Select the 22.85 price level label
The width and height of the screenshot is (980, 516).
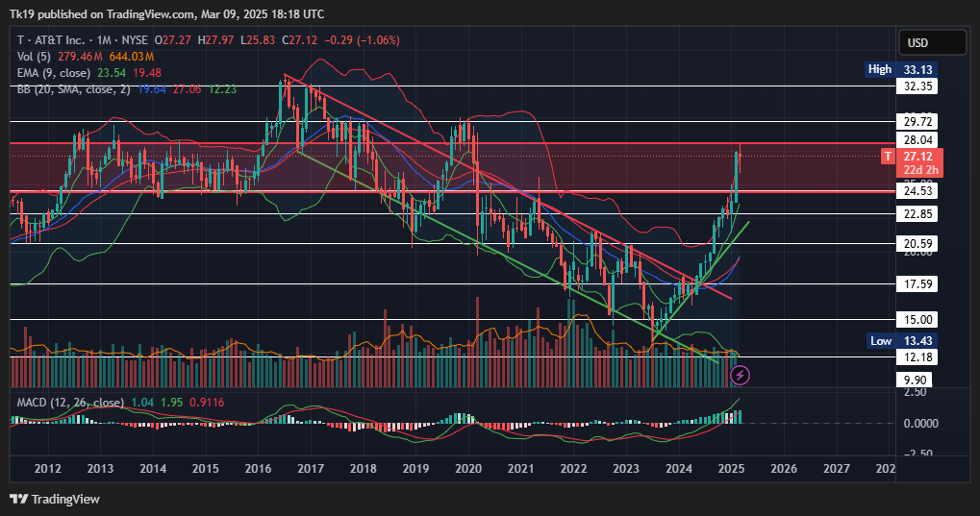click(x=917, y=213)
